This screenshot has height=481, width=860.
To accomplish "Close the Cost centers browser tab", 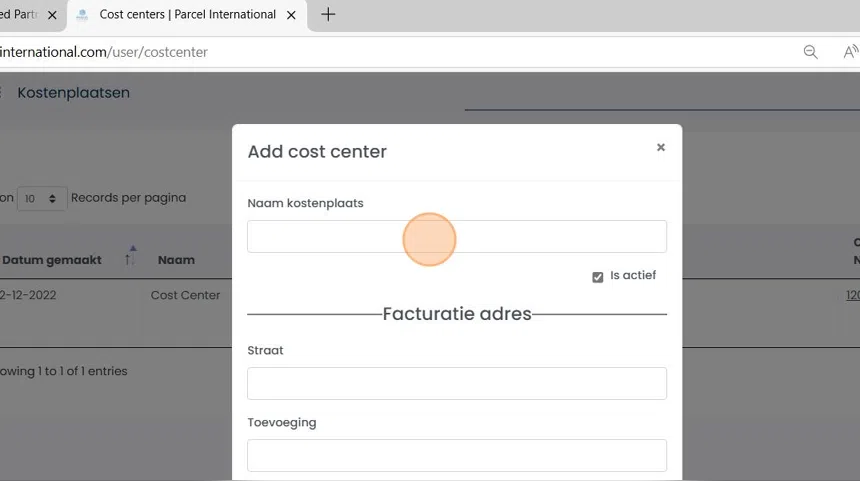I will (x=292, y=15).
